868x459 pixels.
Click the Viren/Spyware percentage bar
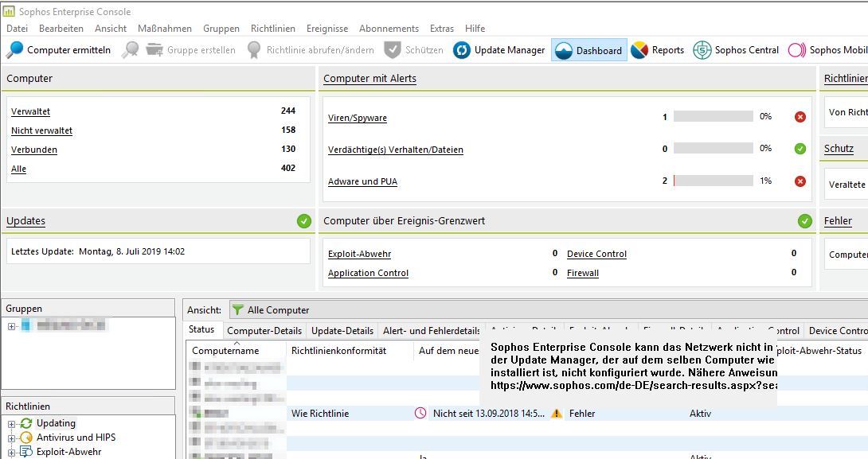[x=713, y=116]
